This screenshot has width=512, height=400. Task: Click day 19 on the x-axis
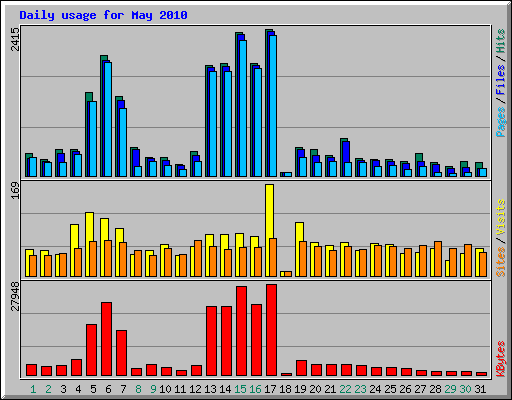(x=300, y=389)
